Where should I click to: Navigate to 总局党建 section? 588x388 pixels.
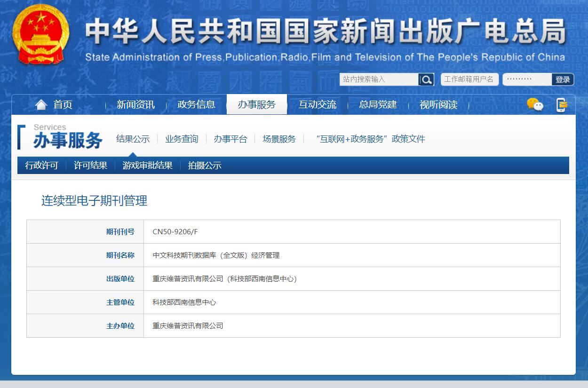point(378,104)
